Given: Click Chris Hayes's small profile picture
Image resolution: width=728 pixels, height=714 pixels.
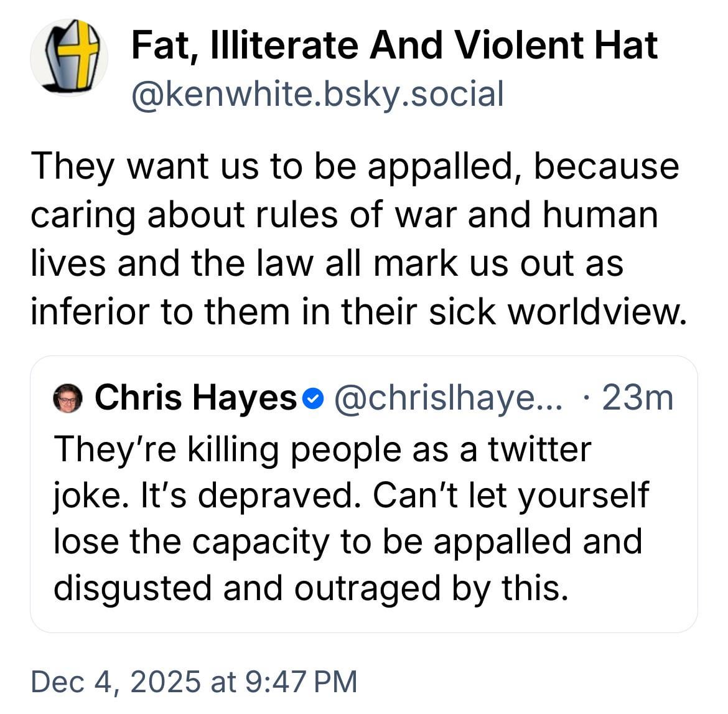Looking at the screenshot, I should 68,398.
